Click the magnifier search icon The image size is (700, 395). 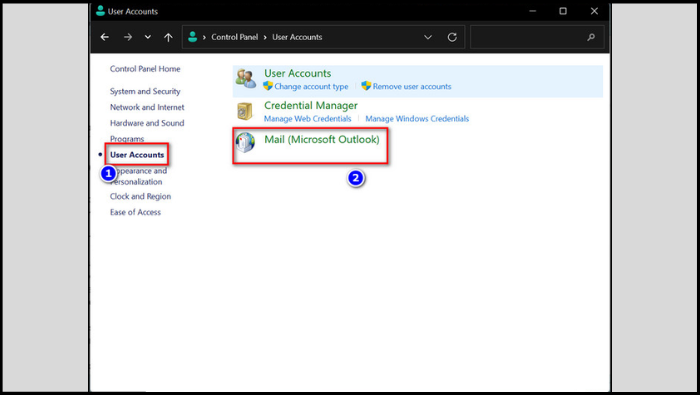point(591,37)
